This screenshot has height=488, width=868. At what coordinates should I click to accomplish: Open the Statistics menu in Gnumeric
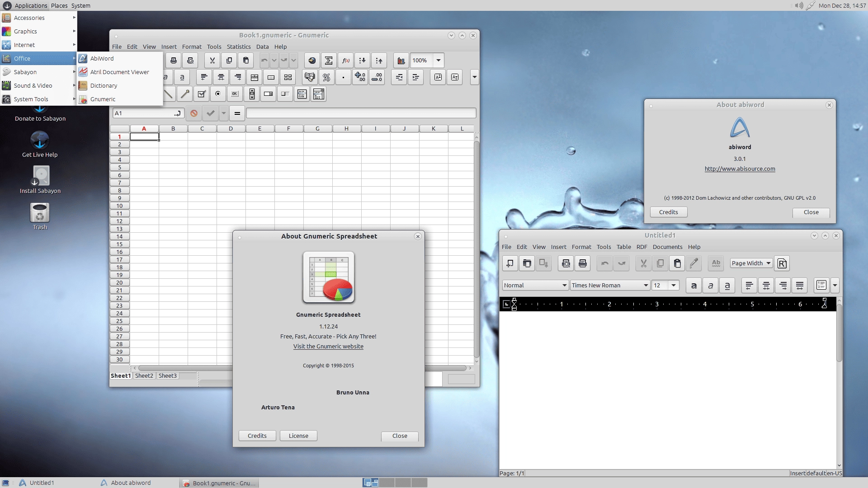(239, 47)
